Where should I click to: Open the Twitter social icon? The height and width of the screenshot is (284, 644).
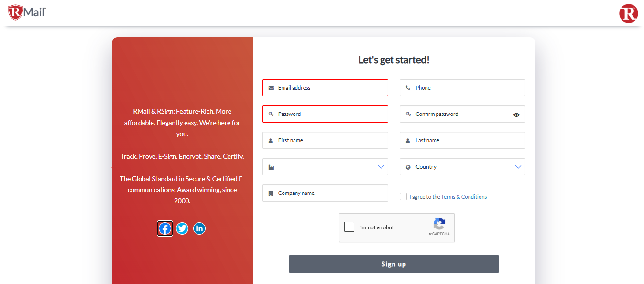[x=182, y=228]
